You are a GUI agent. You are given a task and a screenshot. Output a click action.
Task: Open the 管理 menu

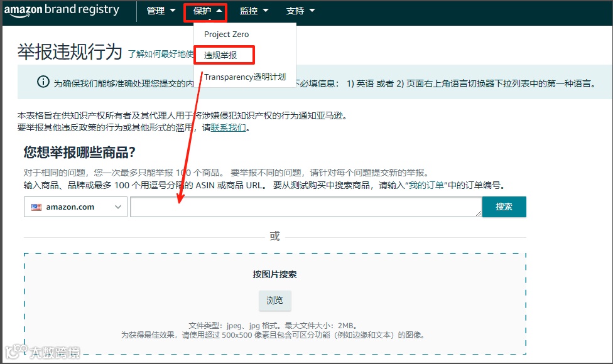161,11
